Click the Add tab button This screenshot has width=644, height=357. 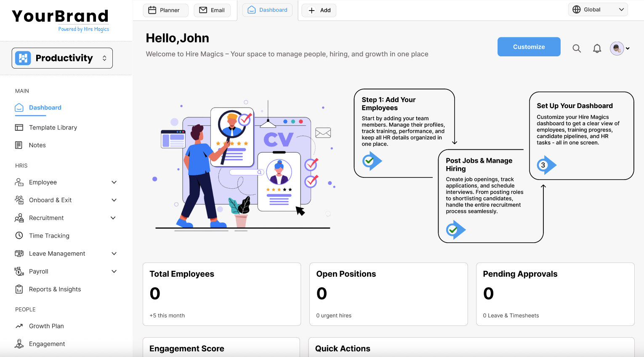319,10
